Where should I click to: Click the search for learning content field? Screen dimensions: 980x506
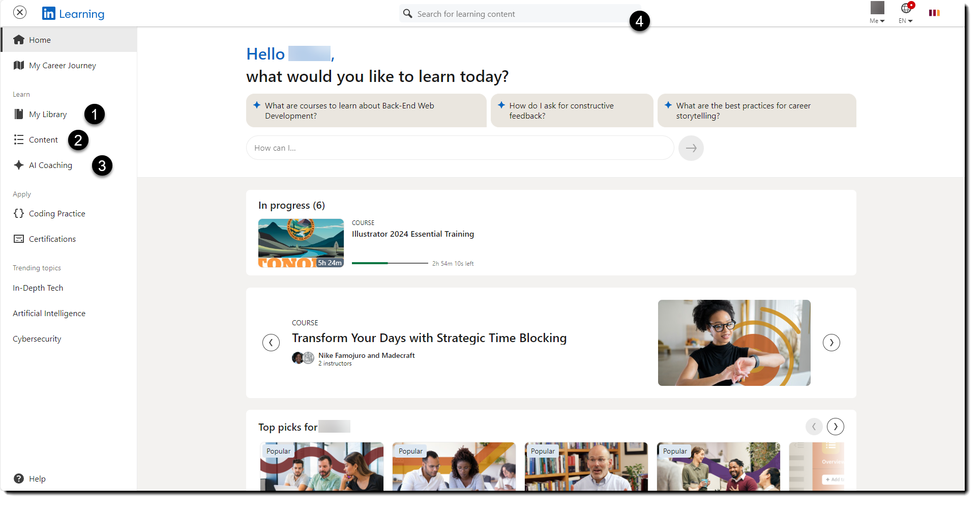tap(519, 14)
